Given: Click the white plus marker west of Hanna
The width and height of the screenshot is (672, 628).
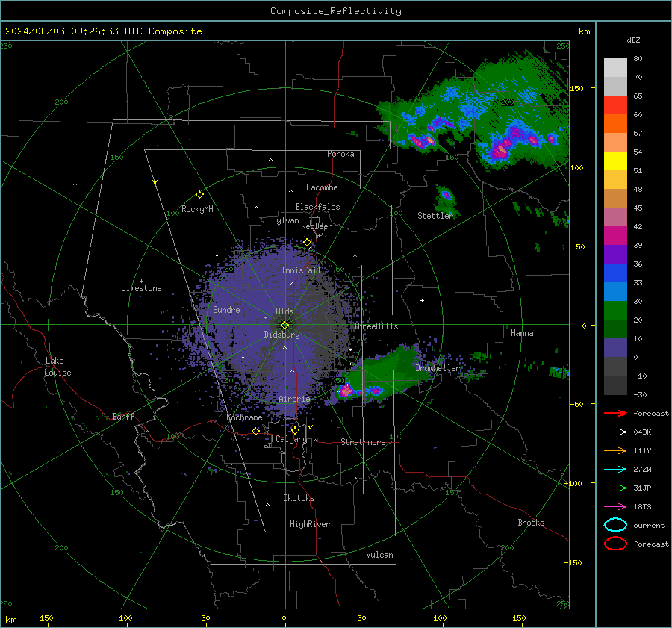Looking at the screenshot, I should 422,300.
